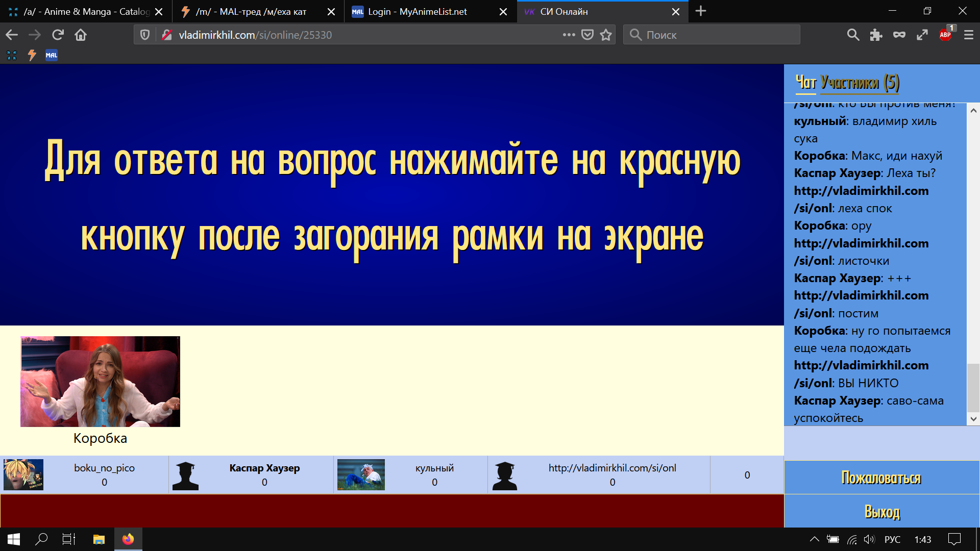Click the MAL bookmark in bookmarks toolbar
Viewport: 980px width, 551px height.
pos(52,55)
